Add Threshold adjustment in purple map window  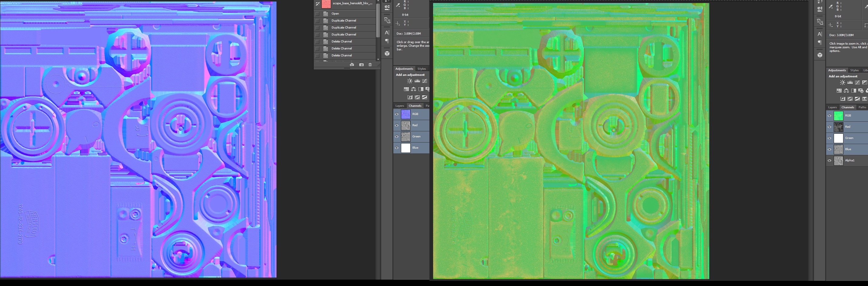425,97
